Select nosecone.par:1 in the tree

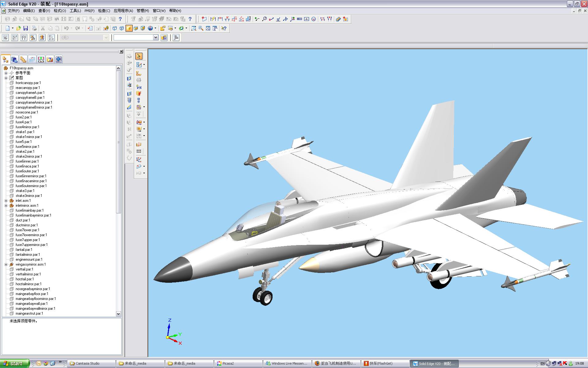pos(27,112)
